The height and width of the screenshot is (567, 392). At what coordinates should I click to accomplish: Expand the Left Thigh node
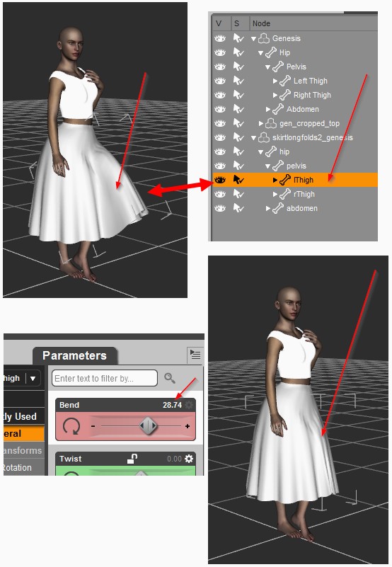(x=275, y=81)
